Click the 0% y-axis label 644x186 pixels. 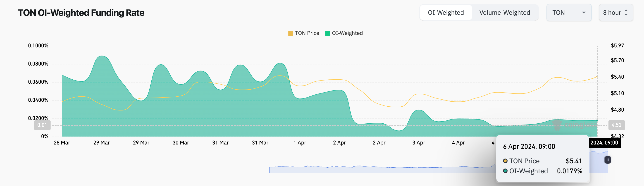(x=45, y=136)
